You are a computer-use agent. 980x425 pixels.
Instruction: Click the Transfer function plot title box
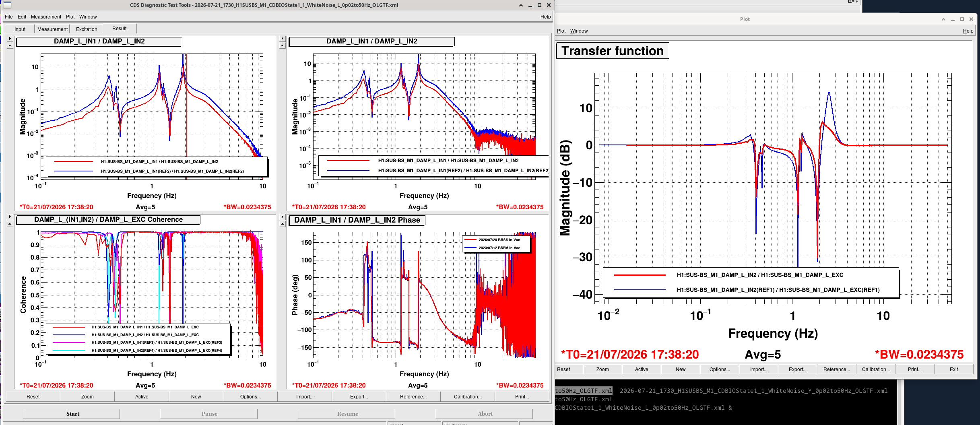pos(612,51)
